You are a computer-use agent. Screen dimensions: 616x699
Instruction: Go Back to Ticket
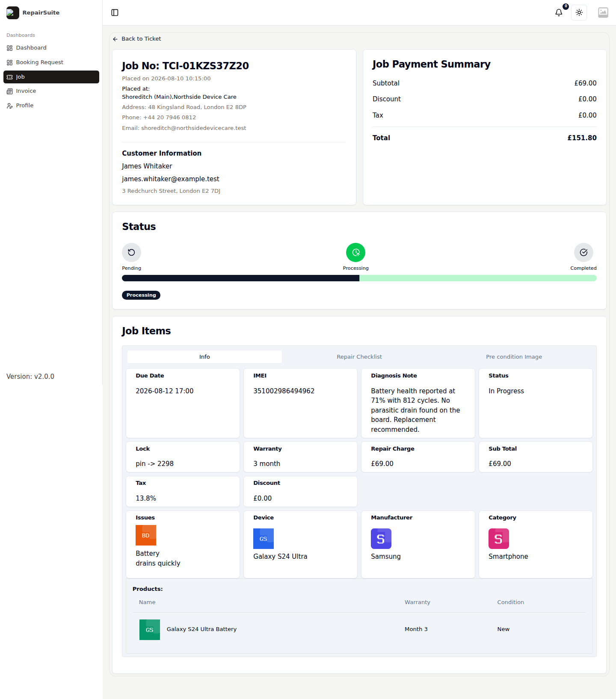(x=137, y=39)
